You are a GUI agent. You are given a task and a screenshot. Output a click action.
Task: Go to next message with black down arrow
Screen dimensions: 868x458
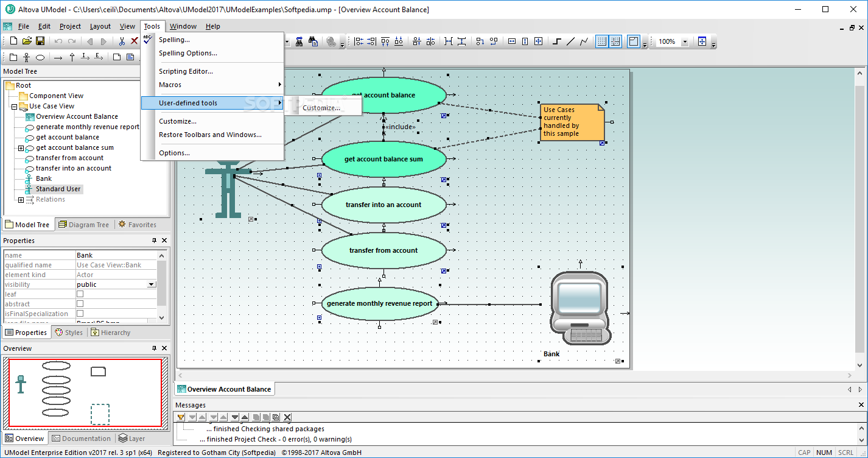235,417
